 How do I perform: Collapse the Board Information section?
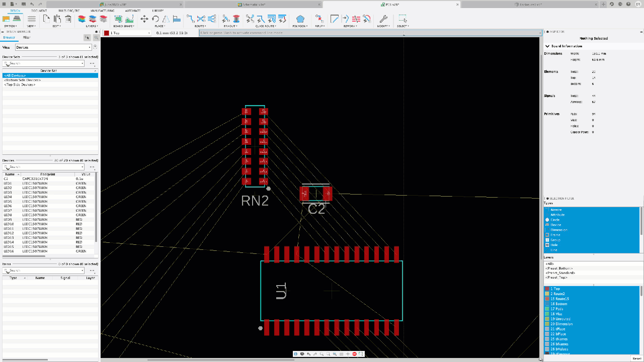[547, 46]
